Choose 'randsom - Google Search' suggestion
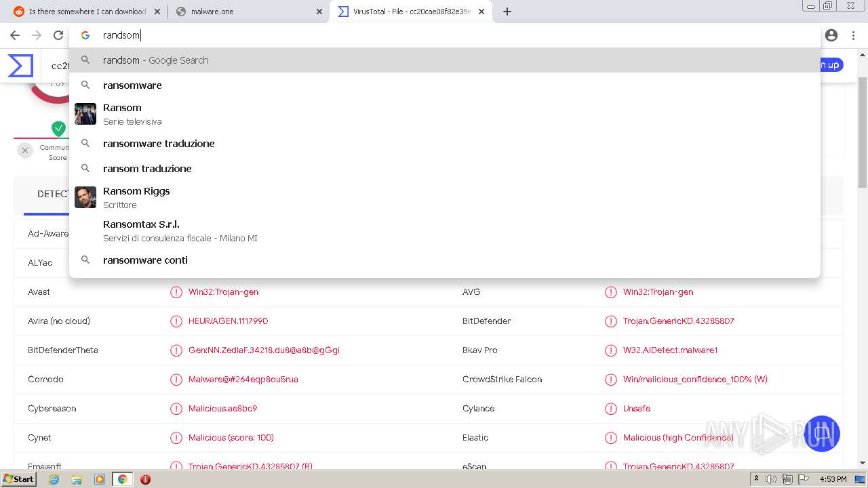The width and height of the screenshot is (868, 488). pyautogui.click(x=445, y=60)
